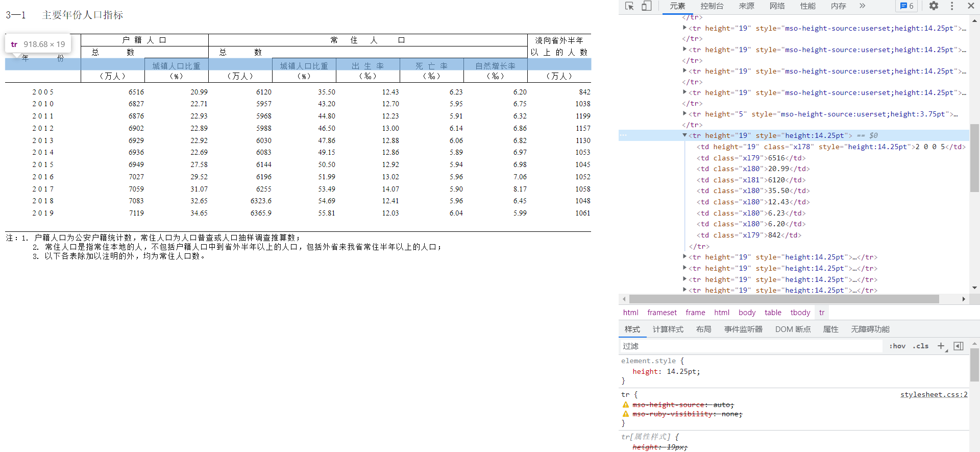Screen dimensions: 980x452
Task: Toggle computed styles sidebar icon
Action: pyautogui.click(x=959, y=346)
